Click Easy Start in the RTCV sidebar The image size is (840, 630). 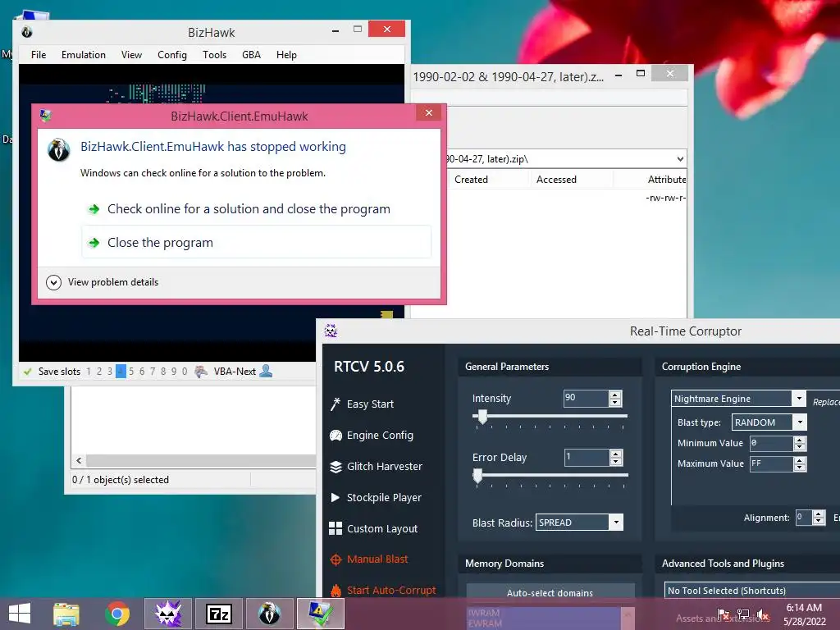point(370,404)
